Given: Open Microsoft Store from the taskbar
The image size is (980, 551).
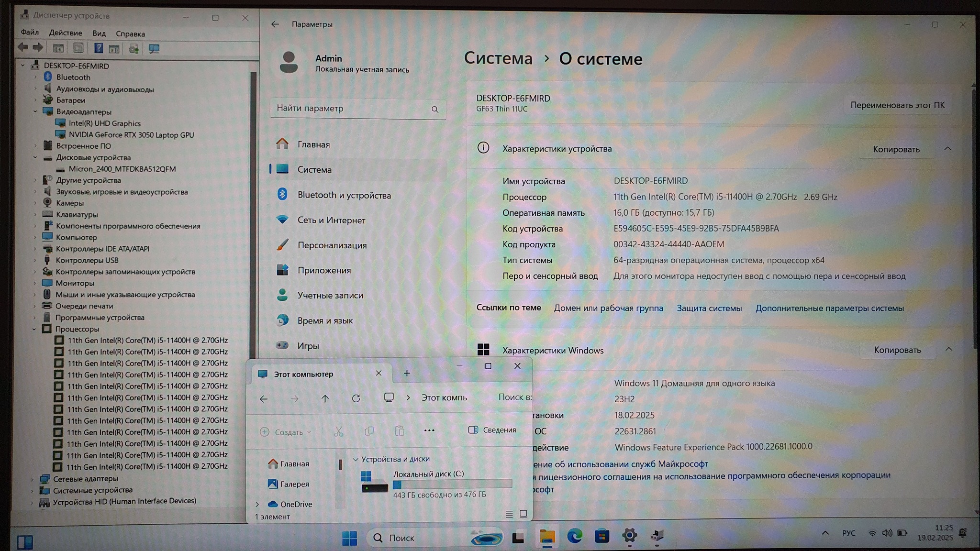Looking at the screenshot, I should coord(602,537).
